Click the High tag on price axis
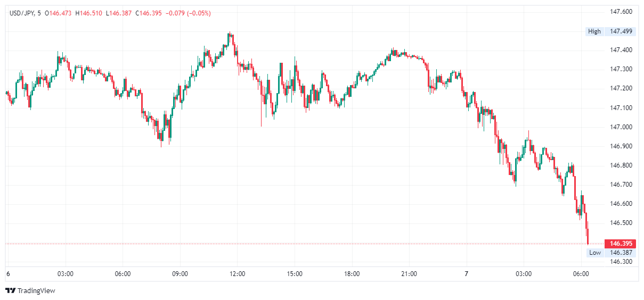Screen dimensions: 644x300 [x=594, y=31]
